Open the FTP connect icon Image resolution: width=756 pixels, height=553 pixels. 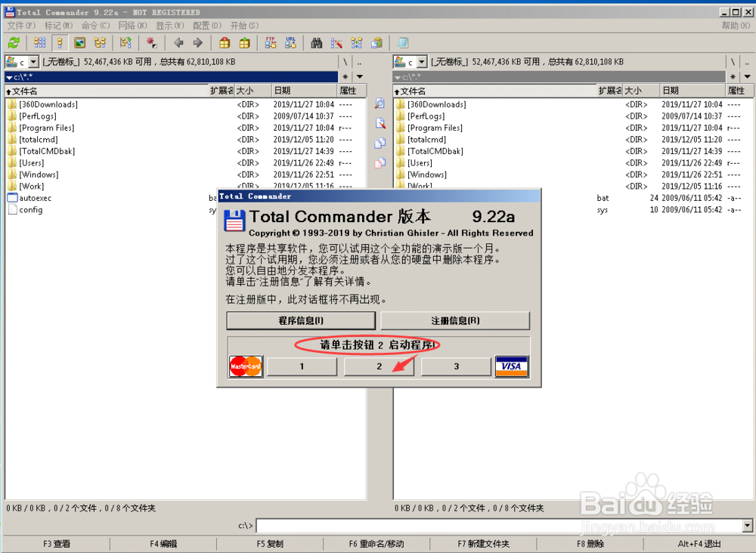(271, 43)
